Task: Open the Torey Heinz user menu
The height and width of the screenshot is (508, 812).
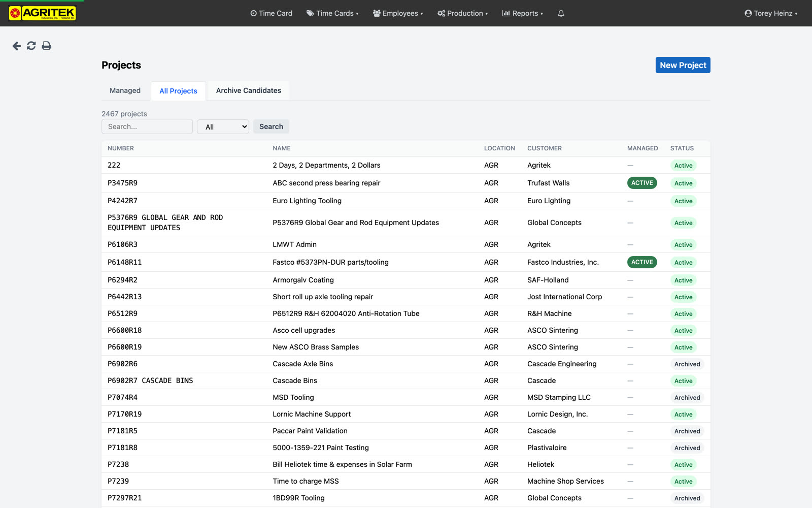Action: pos(771,13)
